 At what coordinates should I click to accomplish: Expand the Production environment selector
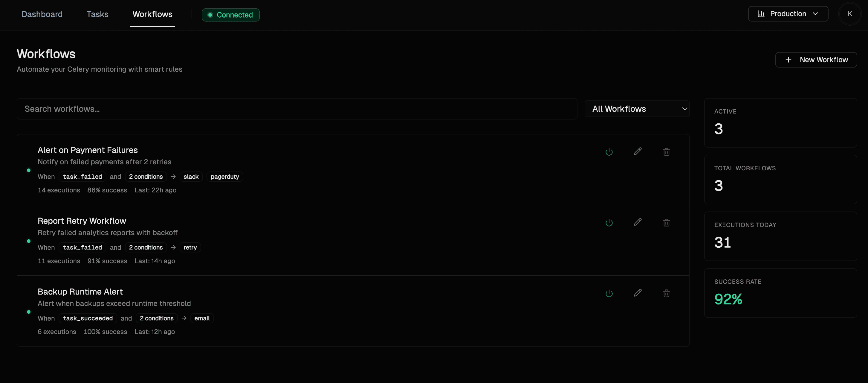point(788,14)
